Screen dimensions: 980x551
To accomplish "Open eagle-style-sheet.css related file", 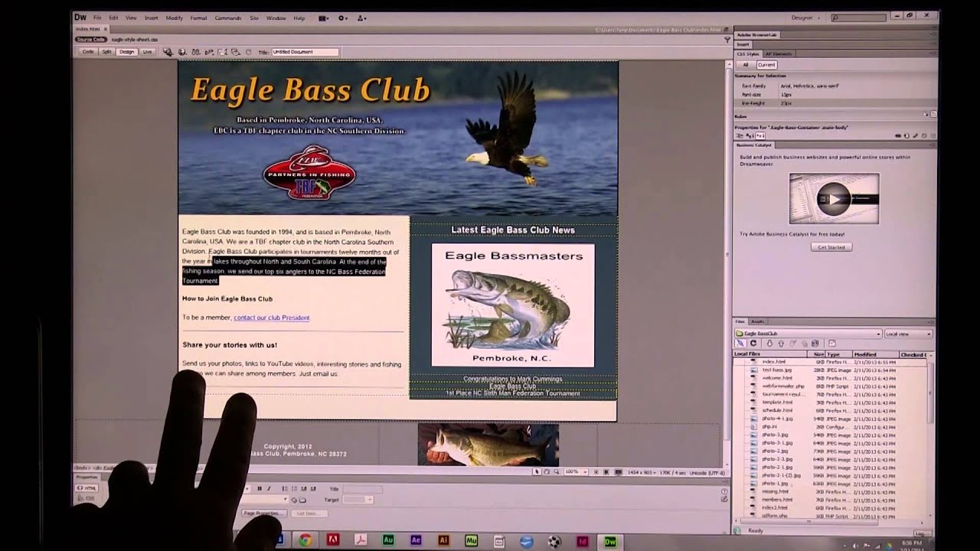I will click(135, 40).
